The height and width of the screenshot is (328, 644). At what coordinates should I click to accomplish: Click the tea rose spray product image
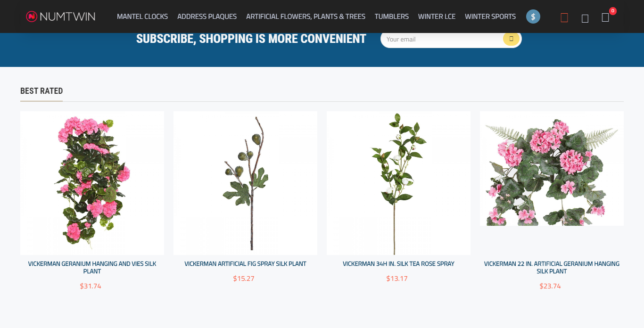pos(398,183)
